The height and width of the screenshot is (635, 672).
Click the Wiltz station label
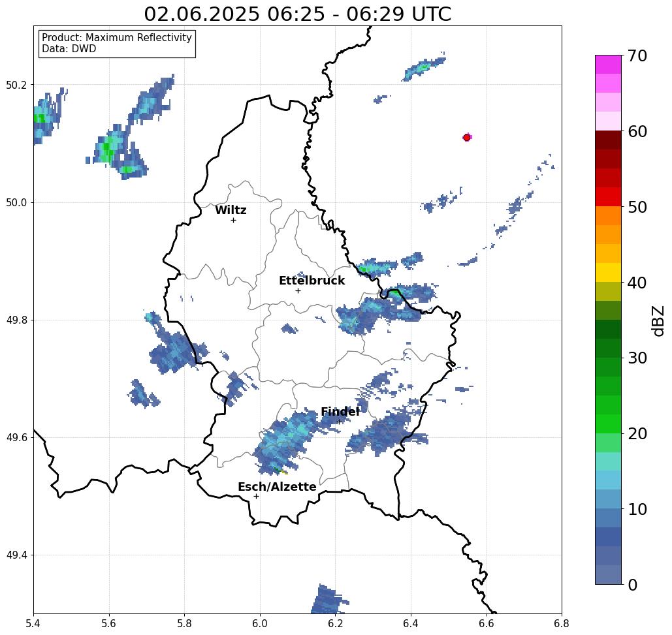pyautogui.click(x=231, y=210)
